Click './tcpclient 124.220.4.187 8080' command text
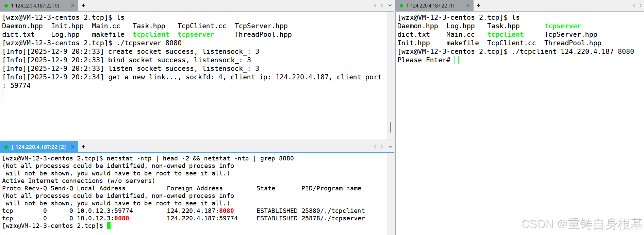This screenshot has width=644, height=235. click(x=573, y=51)
